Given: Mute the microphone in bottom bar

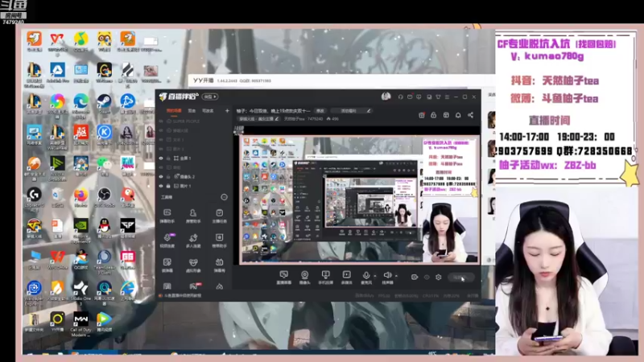Looking at the screenshot, I should (x=366, y=276).
